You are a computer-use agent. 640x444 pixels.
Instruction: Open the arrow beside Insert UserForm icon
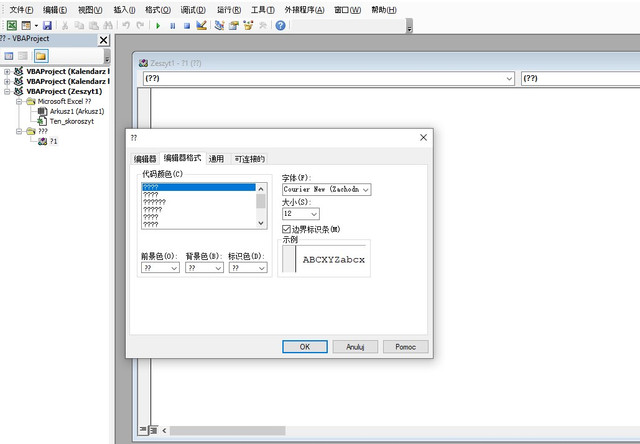click(36, 26)
